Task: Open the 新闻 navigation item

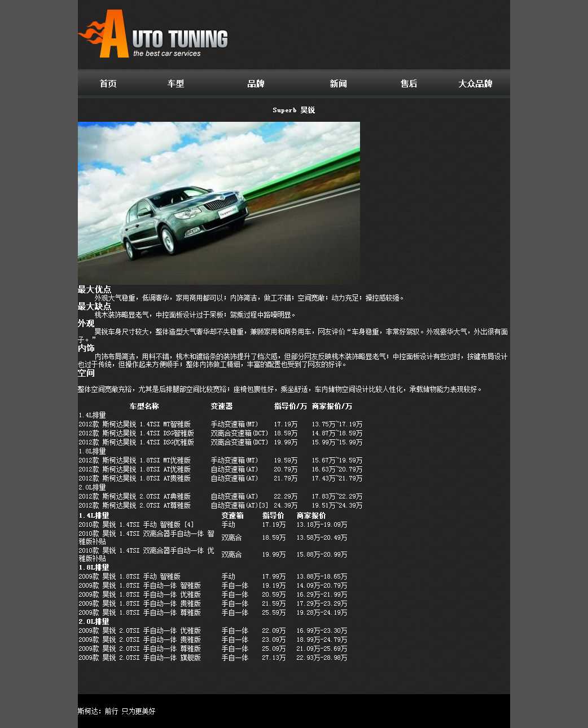Action: coord(338,83)
